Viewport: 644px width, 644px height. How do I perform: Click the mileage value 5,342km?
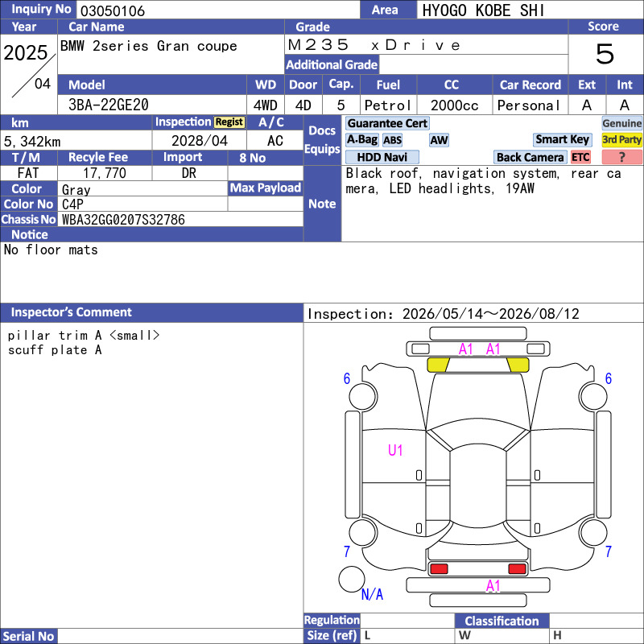click(x=32, y=142)
